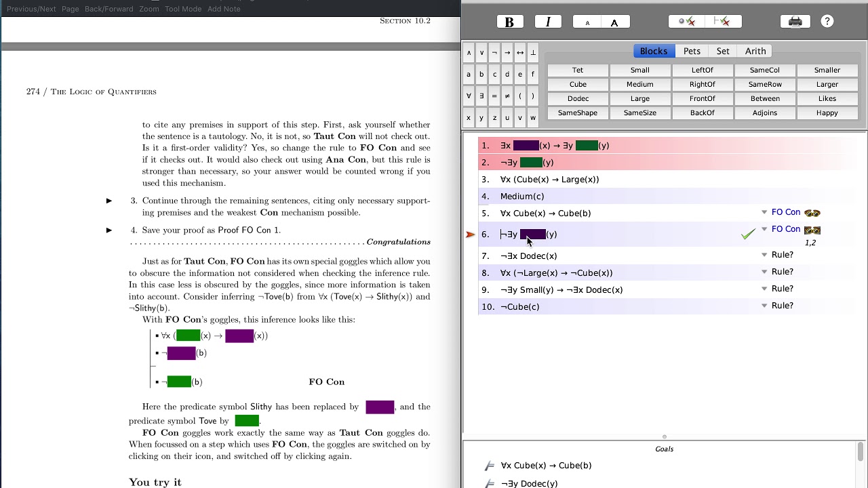The width and height of the screenshot is (868, 488).
Task: Insert the equals = symbol
Action: pyautogui.click(x=494, y=96)
